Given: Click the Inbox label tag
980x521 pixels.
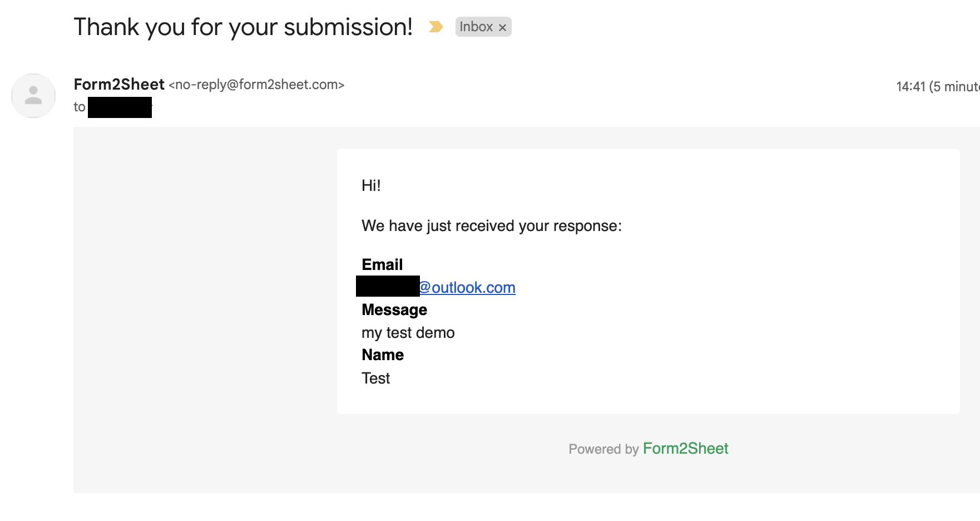Looking at the screenshot, I should [476, 27].
